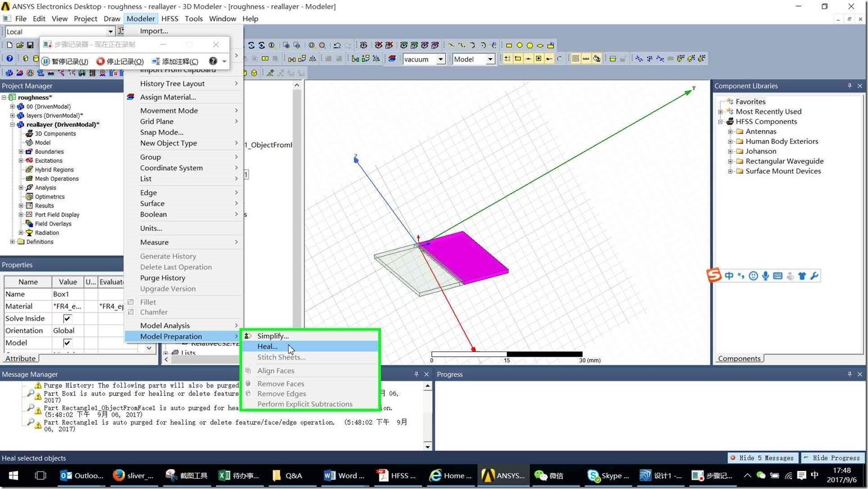Click the Undo arrow icon
The height and width of the screenshot is (489, 868).
click(x=337, y=45)
